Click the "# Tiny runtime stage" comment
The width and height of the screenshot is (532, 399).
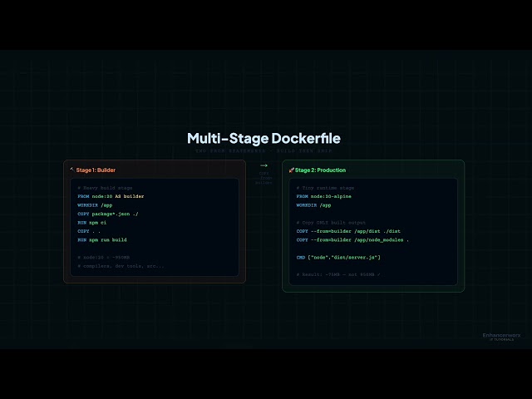(325, 188)
